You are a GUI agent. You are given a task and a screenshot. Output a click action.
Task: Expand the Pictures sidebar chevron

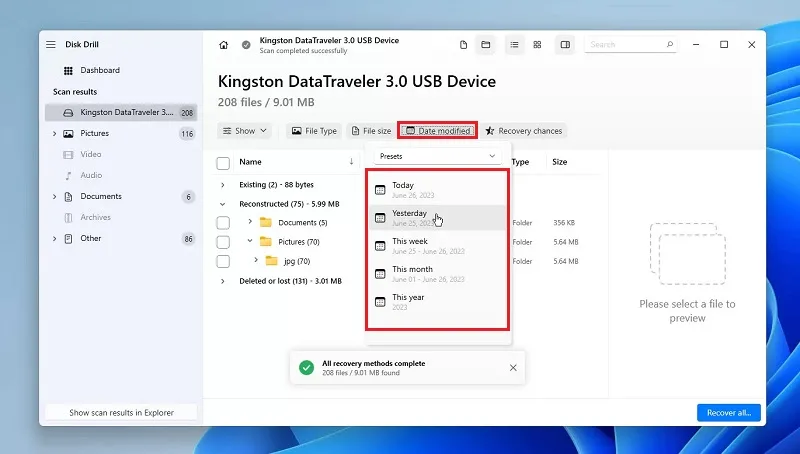(x=54, y=134)
